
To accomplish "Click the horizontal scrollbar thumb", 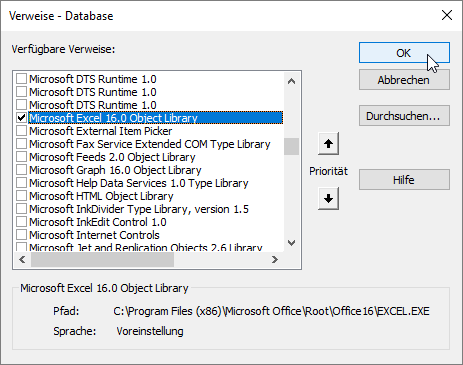I will click(x=102, y=259).
